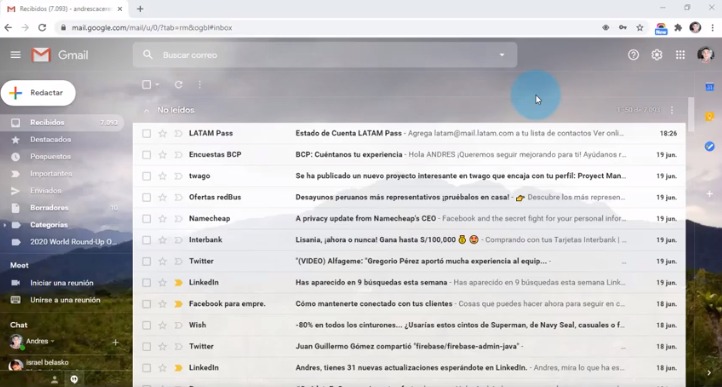Click the Redactar compose button

point(38,93)
